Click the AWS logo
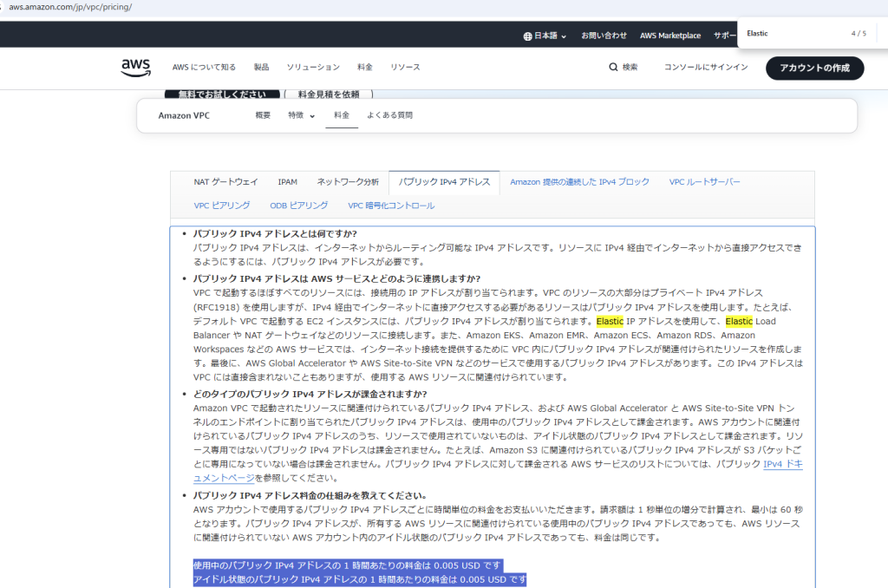This screenshot has height=588, width=888. [136, 67]
